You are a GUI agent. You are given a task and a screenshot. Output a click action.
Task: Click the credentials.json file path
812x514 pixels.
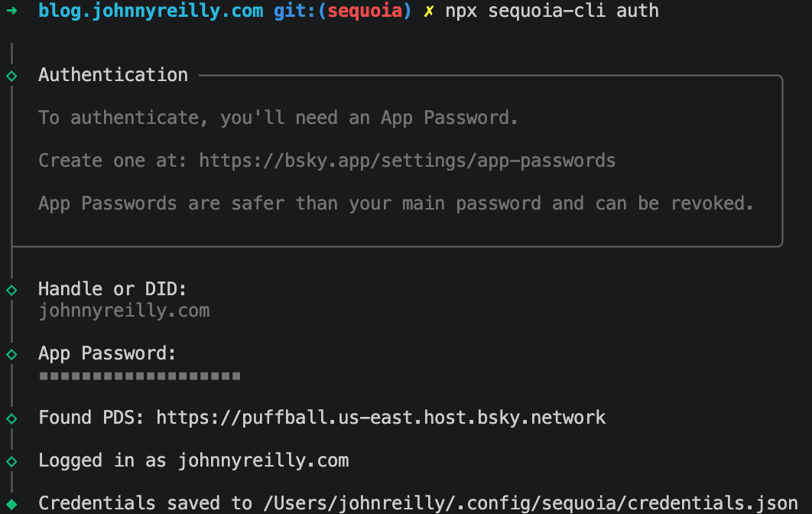[x=531, y=503]
